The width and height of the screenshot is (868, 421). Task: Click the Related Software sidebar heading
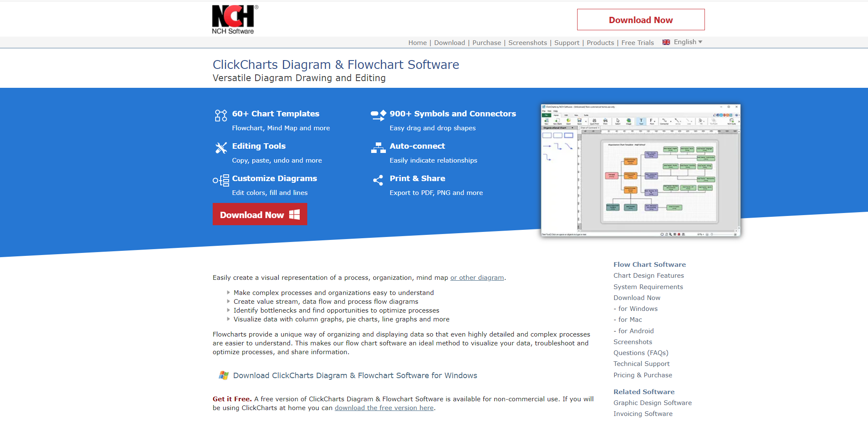pyautogui.click(x=644, y=392)
